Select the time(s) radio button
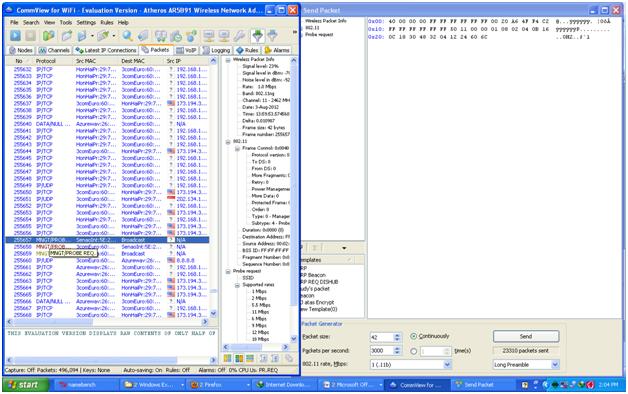This screenshot has height=394, width=628. tap(414, 351)
